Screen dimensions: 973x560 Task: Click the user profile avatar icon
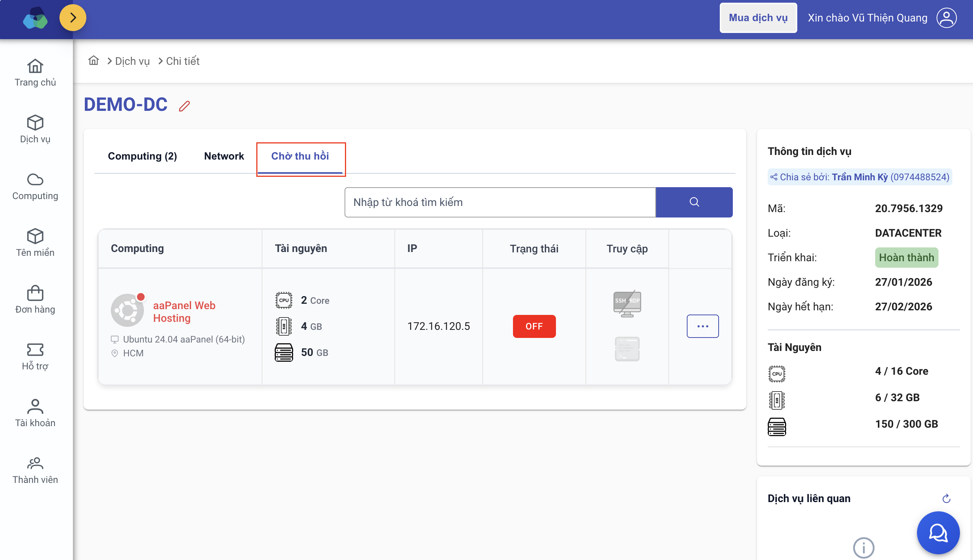tap(946, 18)
